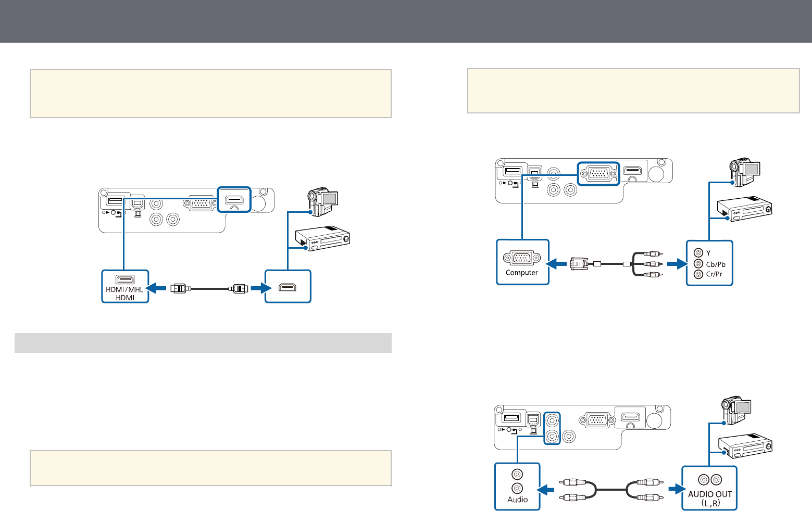Click the RCA audio cable illustration
This screenshot has width=812, height=511.
(x=611, y=489)
